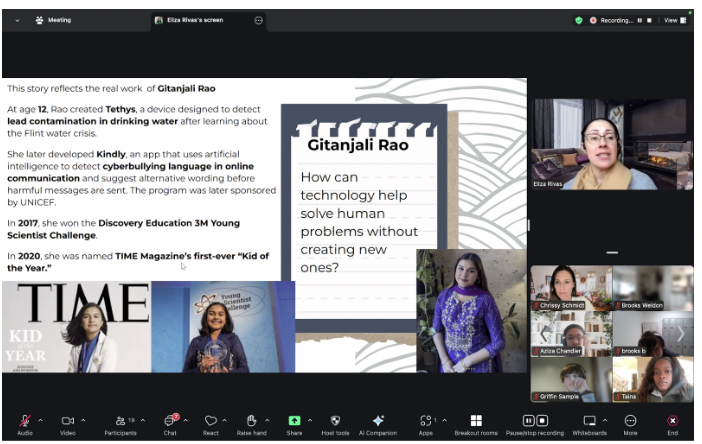Screen dimensions: 702x444
Task: Pause recording in the bottom toolbar
Action: [528, 421]
